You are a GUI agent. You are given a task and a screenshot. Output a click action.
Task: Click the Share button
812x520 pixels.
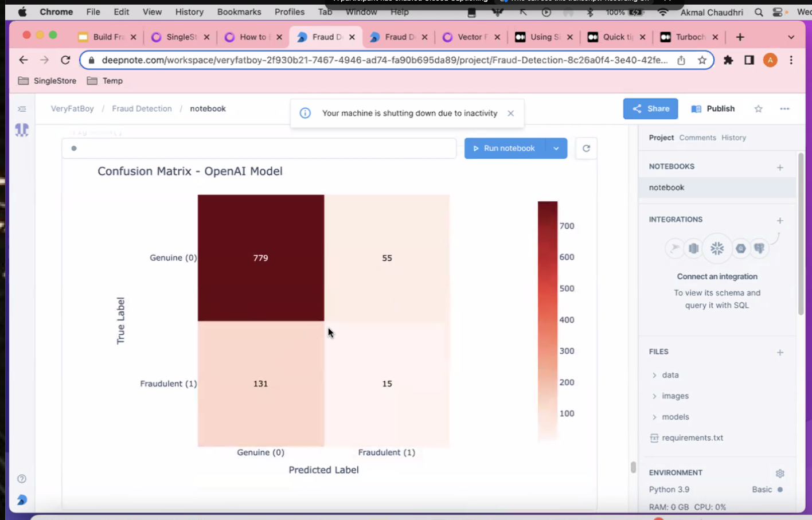coord(650,109)
